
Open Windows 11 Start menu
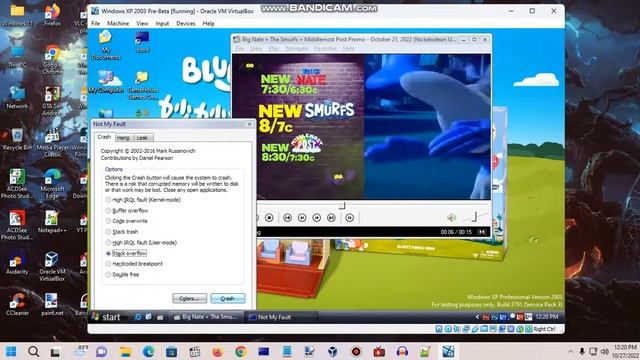click(11, 351)
